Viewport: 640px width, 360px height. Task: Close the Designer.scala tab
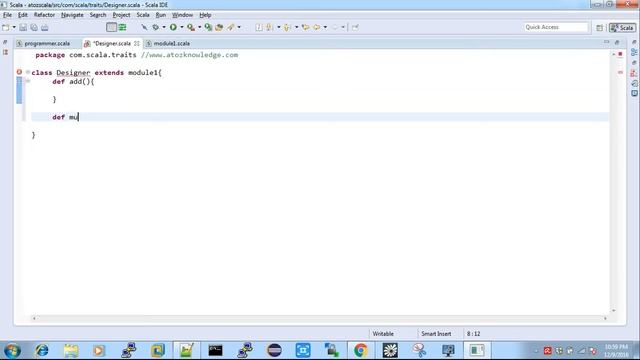pyautogui.click(x=137, y=43)
